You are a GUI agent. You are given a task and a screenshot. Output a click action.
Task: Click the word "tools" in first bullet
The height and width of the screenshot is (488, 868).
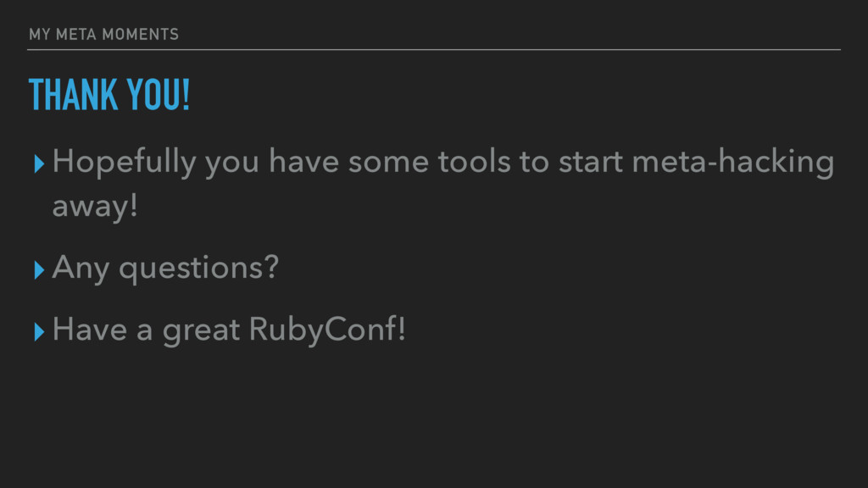[x=475, y=161]
